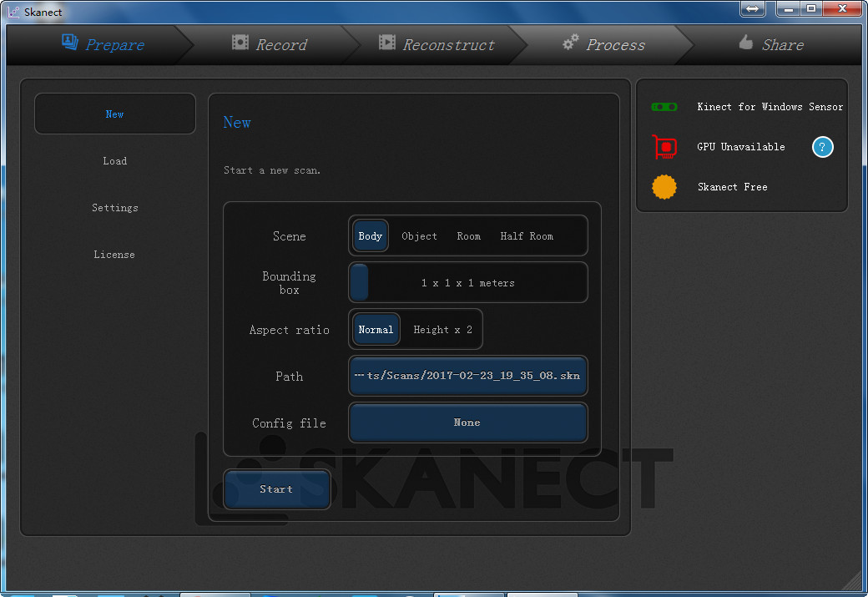Click the double-arrow title bar button
The width and height of the screenshot is (868, 597).
pyautogui.click(x=752, y=8)
